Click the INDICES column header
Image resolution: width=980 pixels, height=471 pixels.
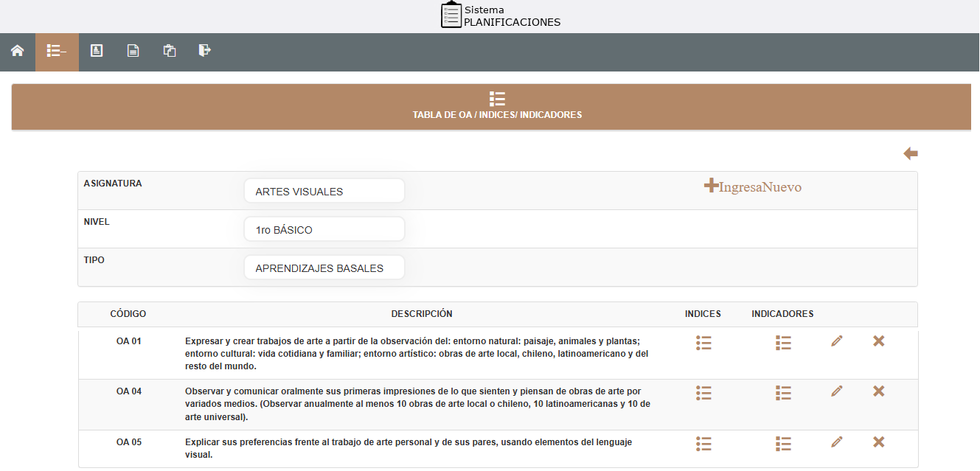tap(703, 314)
